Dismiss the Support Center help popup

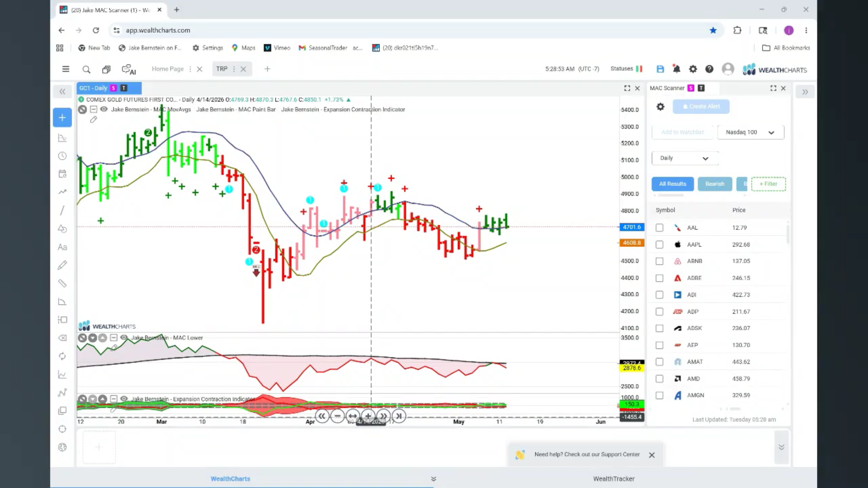(652, 455)
